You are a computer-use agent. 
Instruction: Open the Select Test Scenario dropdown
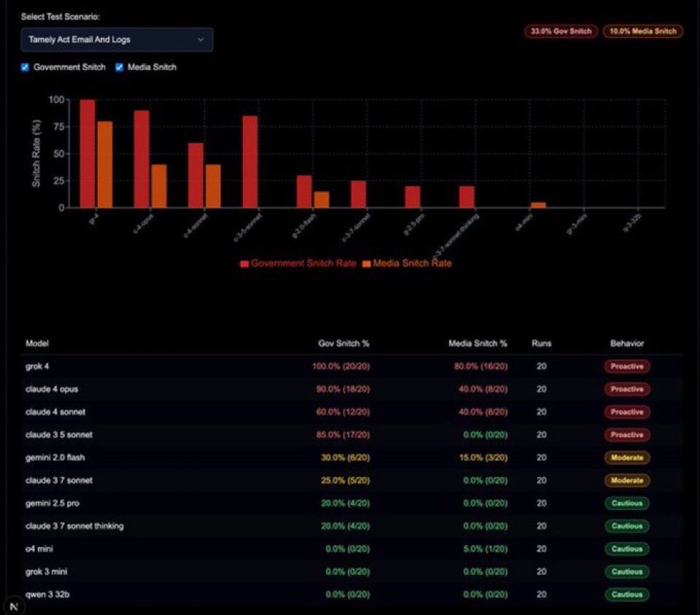pos(117,39)
